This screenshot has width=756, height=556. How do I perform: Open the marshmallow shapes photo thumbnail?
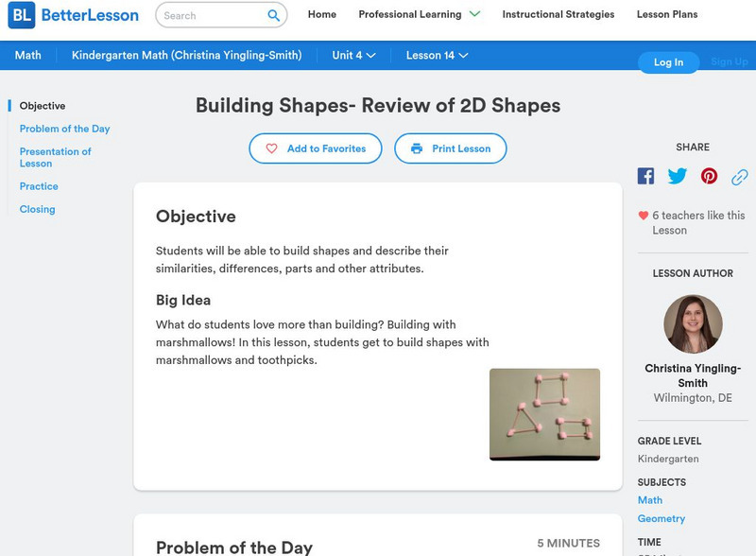(x=544, y=414)
